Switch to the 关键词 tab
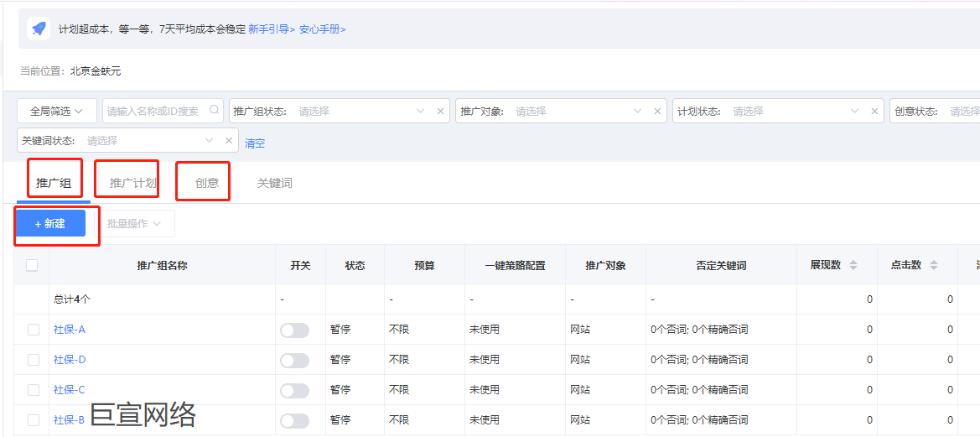This screenshot has height=437, width=980. [x=275, y=183]
